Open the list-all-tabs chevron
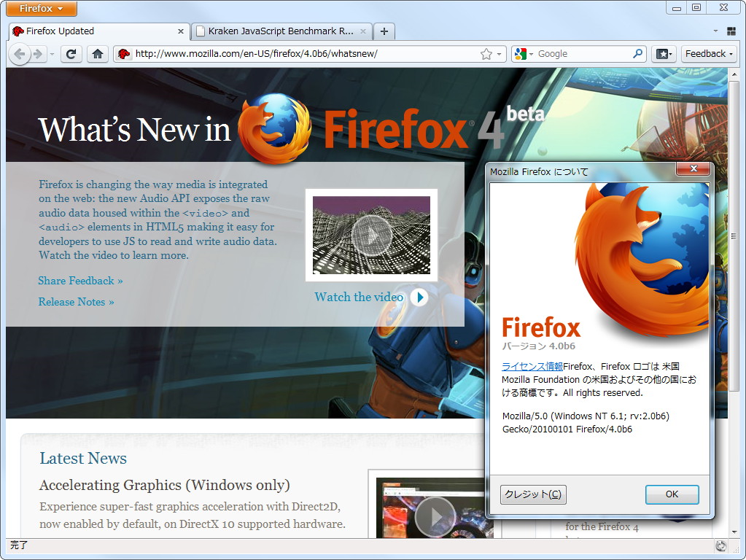Screen dimensions: 746x560 pos(715,31)
